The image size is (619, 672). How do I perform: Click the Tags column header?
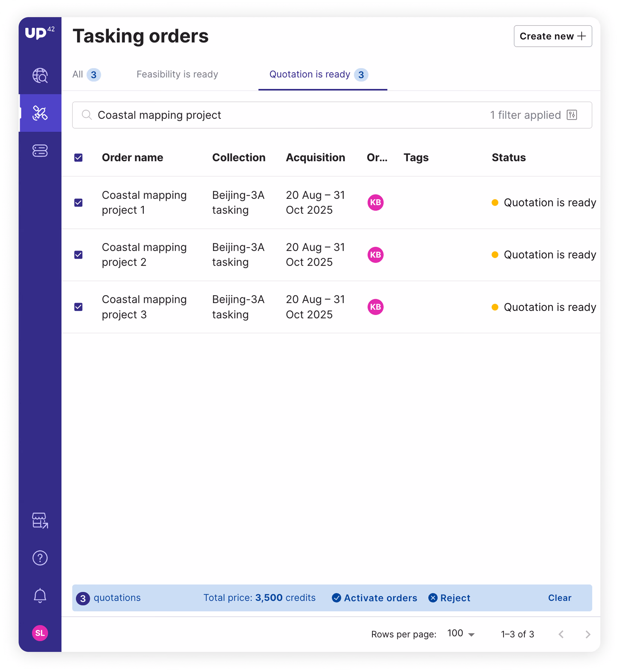point(416,158)
